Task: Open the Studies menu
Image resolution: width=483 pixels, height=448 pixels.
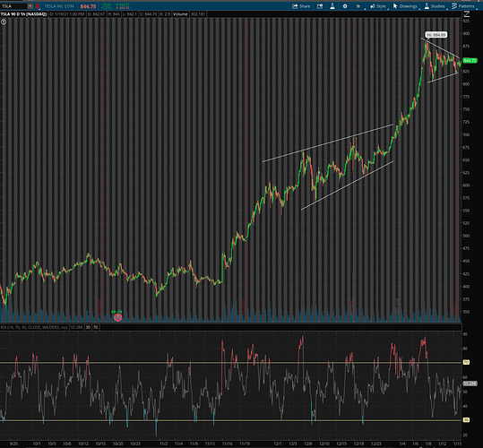Action: pyautogui.click(x=435, y=6)
